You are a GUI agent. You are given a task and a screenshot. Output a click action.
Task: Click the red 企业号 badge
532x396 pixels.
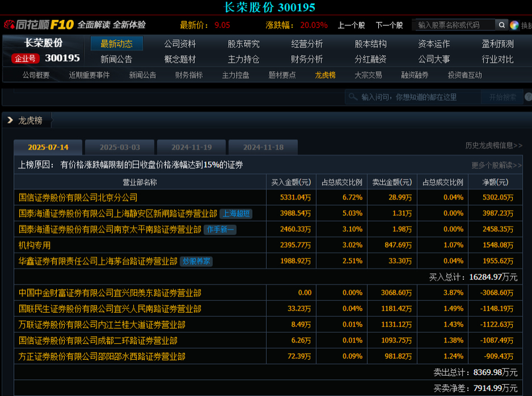point(25,58)
